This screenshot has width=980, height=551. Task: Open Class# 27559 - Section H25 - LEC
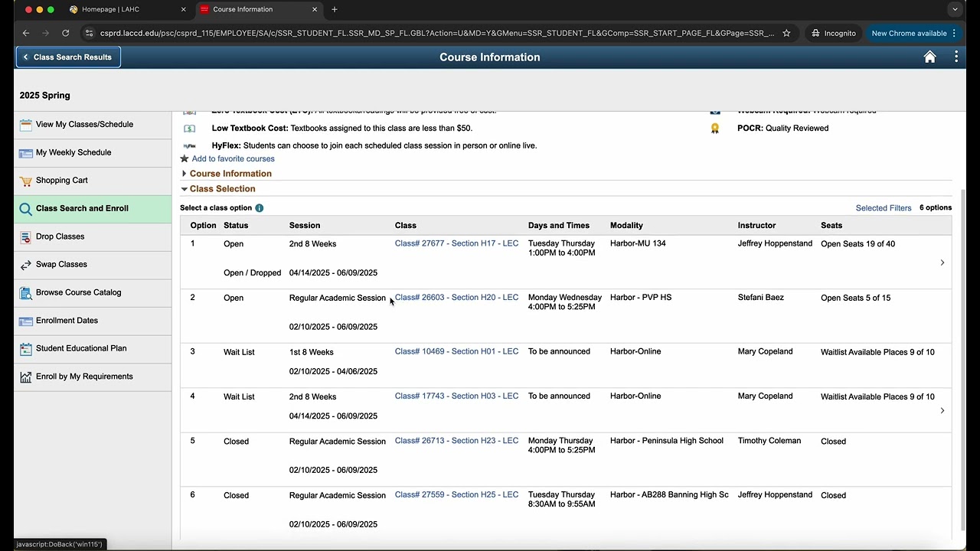[456, 494]
